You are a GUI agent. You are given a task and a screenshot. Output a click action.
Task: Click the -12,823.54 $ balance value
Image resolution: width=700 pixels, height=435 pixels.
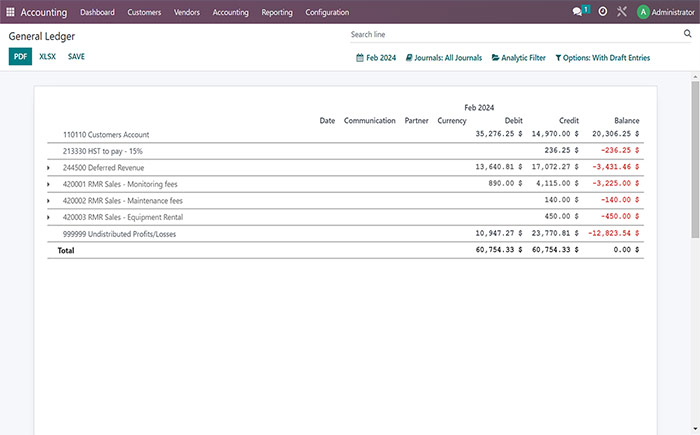613,233
